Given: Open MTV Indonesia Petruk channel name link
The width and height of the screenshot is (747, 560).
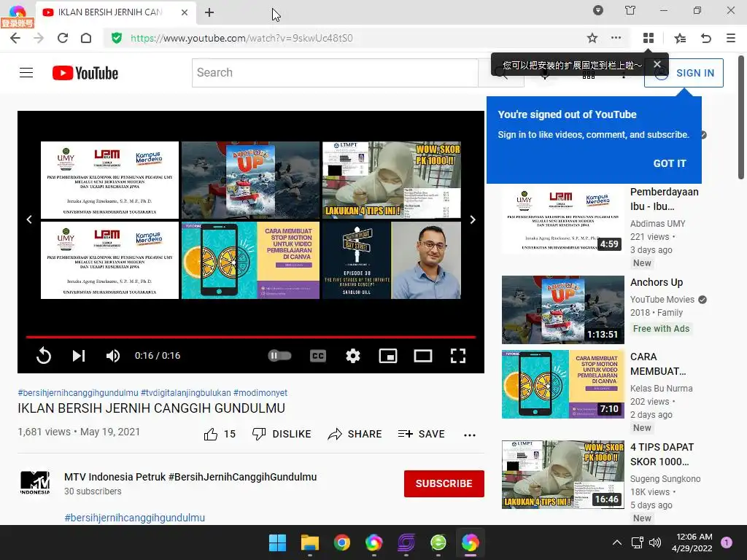Looking at the screenshot, I should 190,477.
